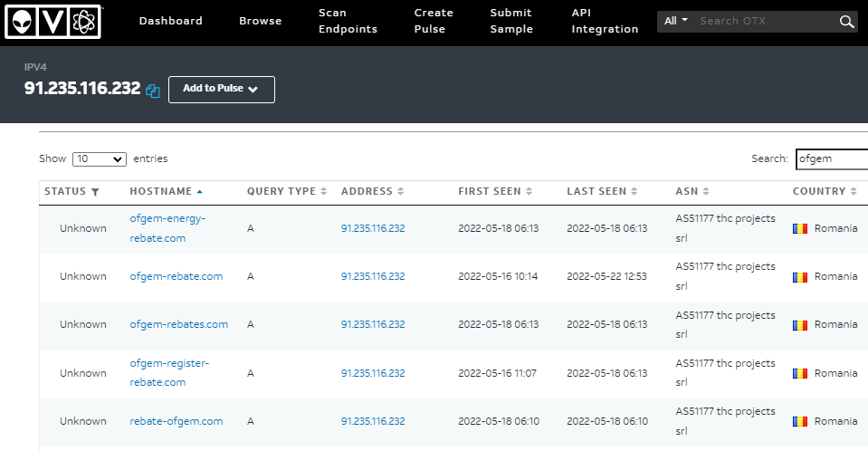Open the rebate-ofgem.com hostname link
Screen dimensions: 868x451
pyautogui.click(x=176, y=421)
